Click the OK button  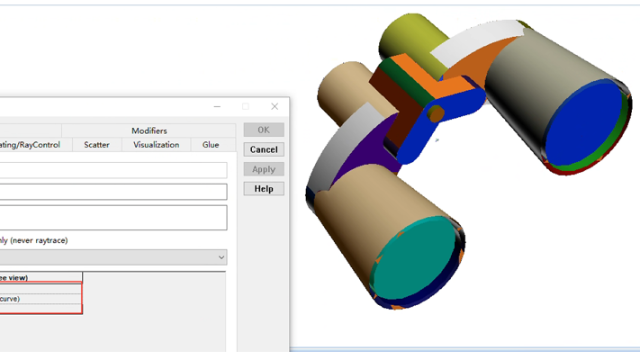point(264,130)
